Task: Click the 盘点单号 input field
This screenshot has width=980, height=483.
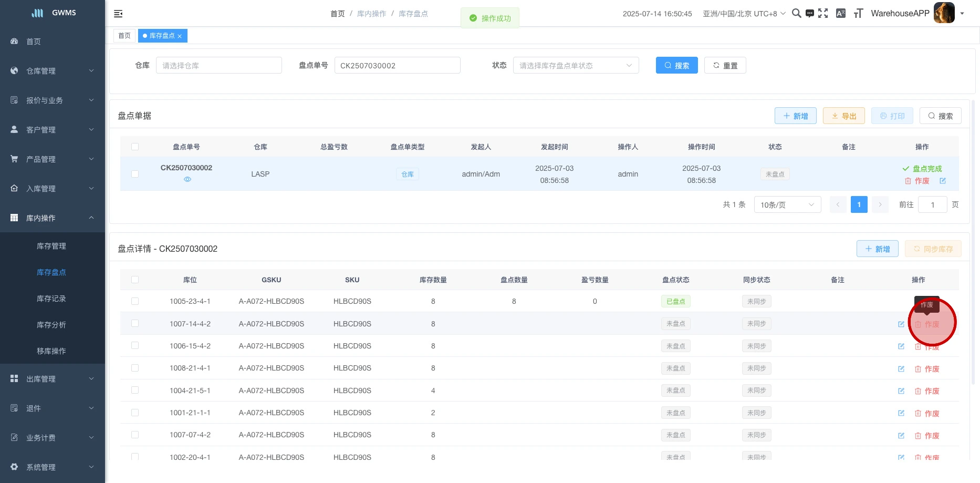Action: pos(397,66)
